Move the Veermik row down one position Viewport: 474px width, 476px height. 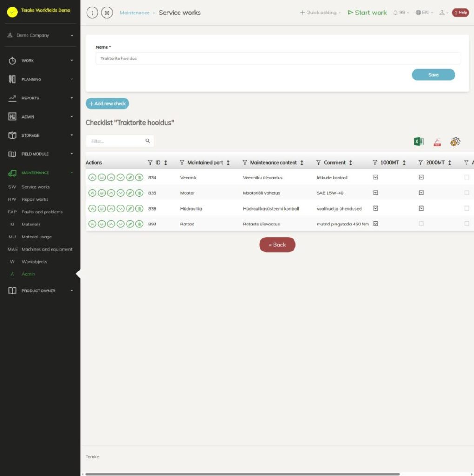pos(120,177)
